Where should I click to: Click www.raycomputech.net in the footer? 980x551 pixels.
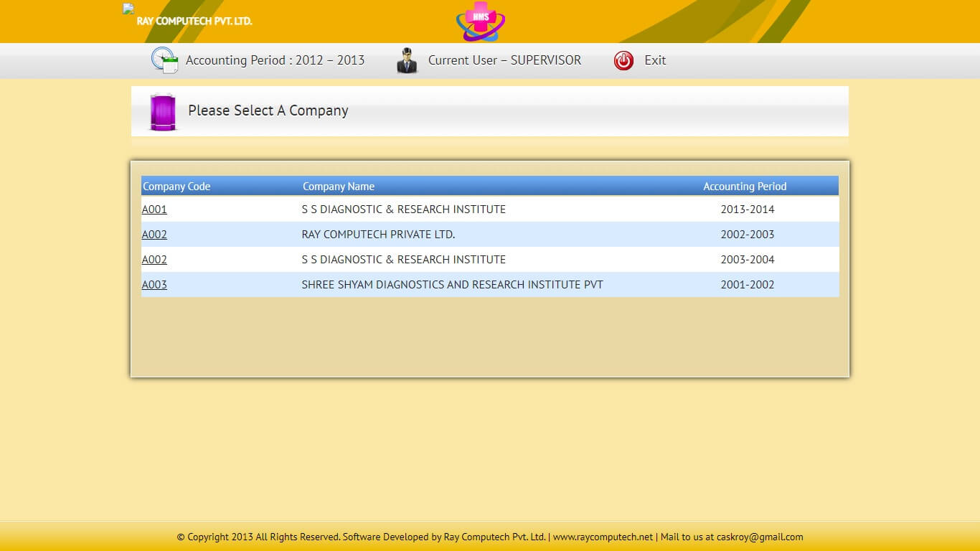point(603,537)
